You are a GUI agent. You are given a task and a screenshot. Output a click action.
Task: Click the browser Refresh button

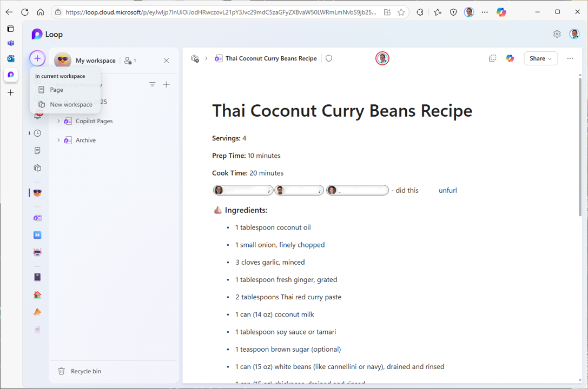[x=25, y=12]
